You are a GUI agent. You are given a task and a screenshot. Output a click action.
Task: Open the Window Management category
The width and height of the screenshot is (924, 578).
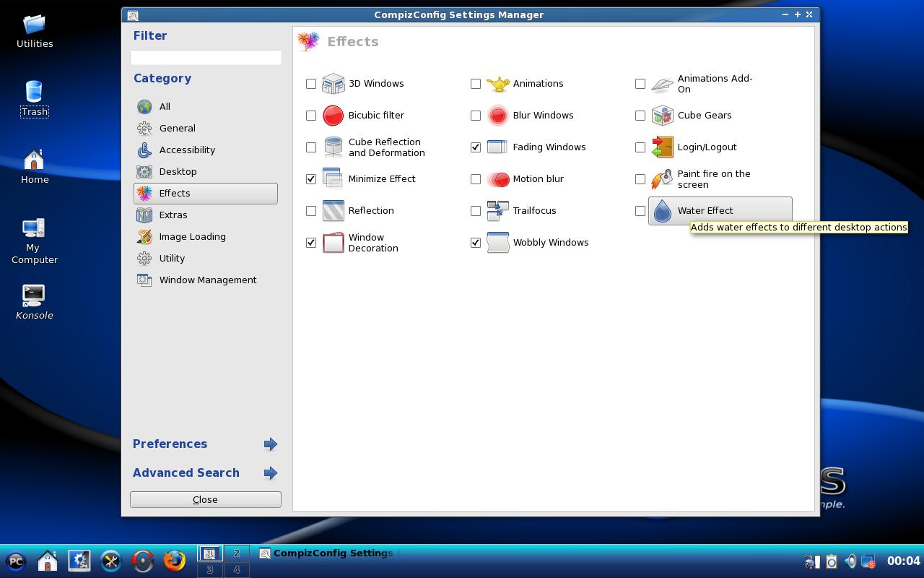[x=206, y=280]
